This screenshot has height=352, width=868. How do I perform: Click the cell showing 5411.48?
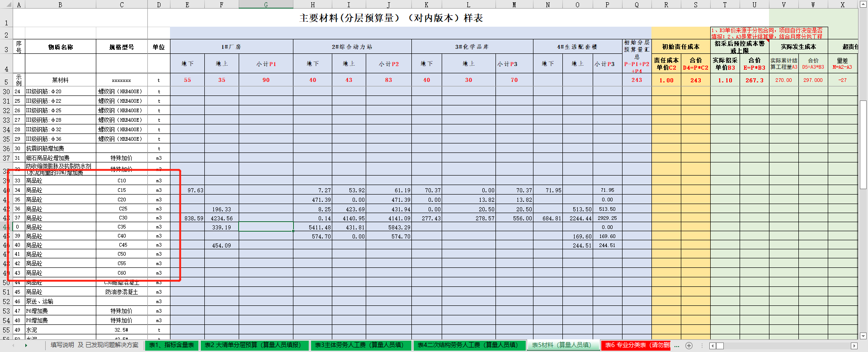click(312, 227)
